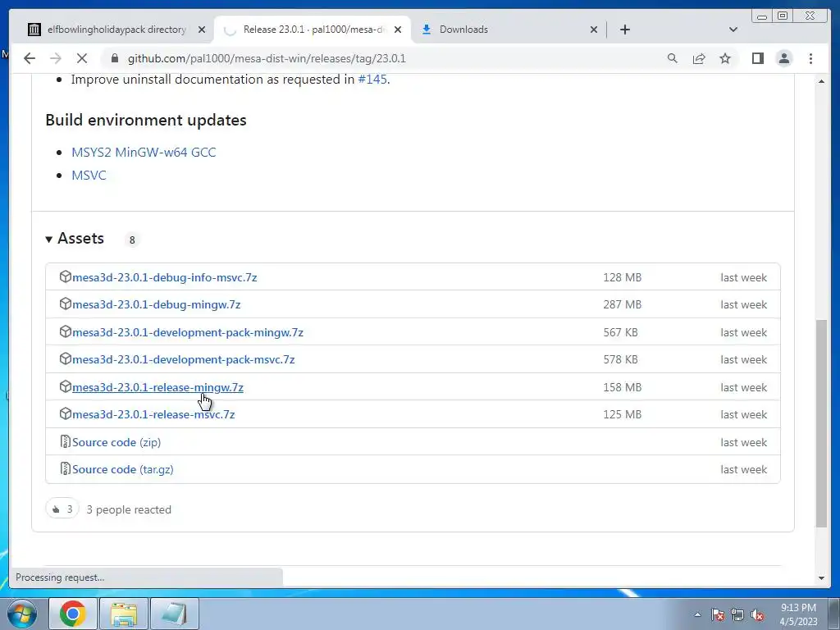Click the package icon beside debug-mingw.7z
This screenshot has height=630, width=840.
pos(65,304)
